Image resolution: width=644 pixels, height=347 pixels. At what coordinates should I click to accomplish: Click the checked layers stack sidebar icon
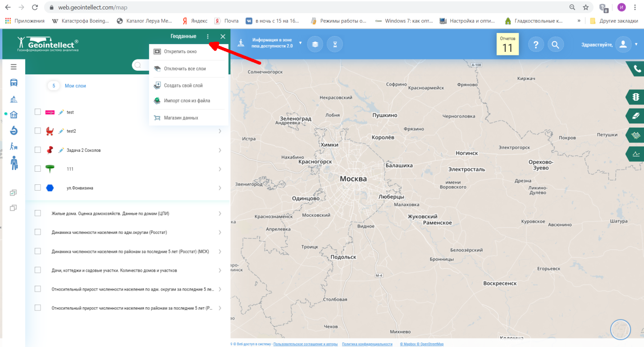tap(13, 192)
